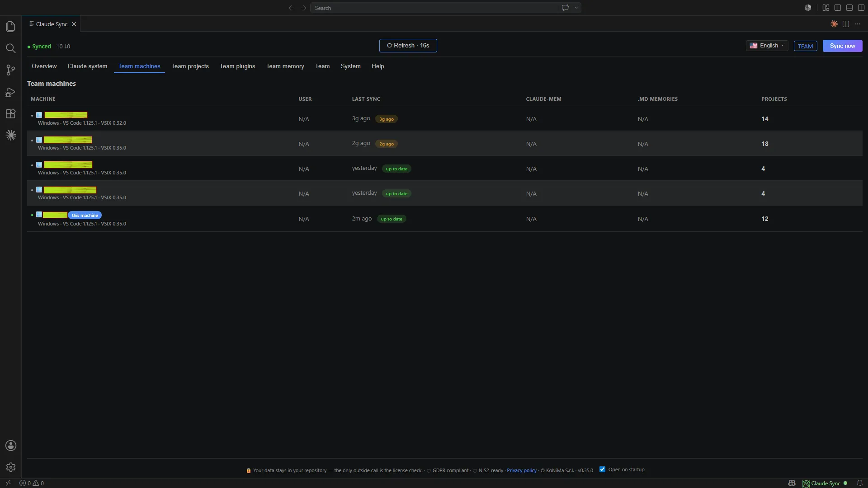Click the green Synced status text
The width and height of the screenshot is (868, 488).
coord(42,46)
